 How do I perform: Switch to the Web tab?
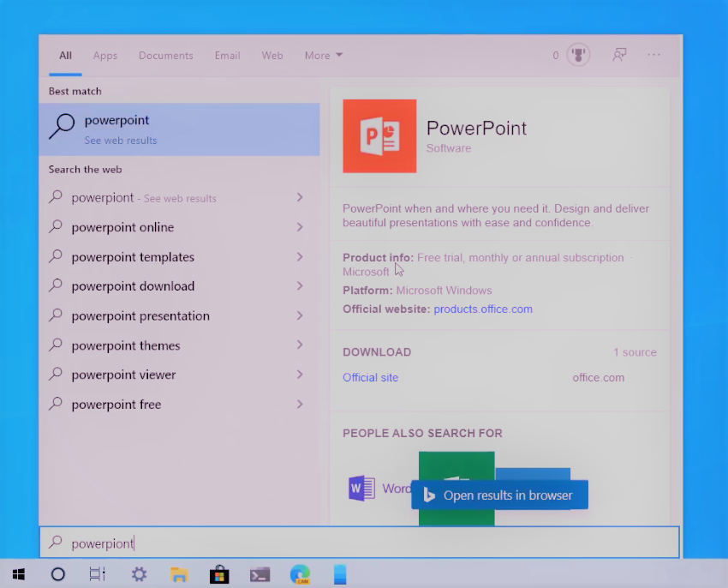pos(272,56)
